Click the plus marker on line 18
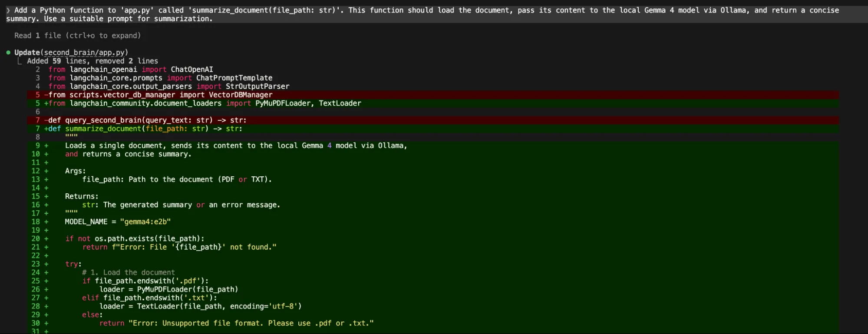 46,222
